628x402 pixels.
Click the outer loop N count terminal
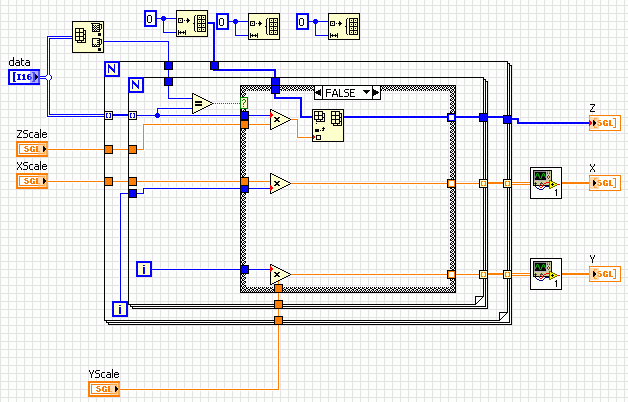112,69
